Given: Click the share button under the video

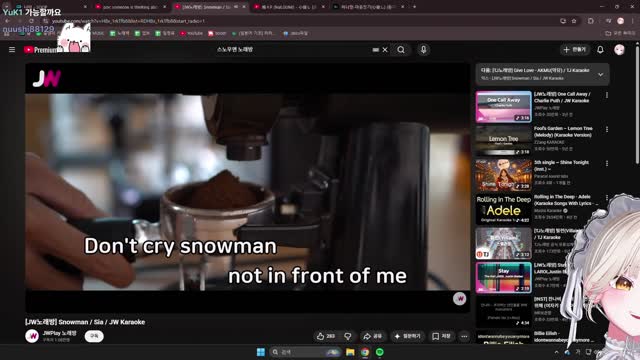Looking at the screenshot, I should [x=372, y=336].
